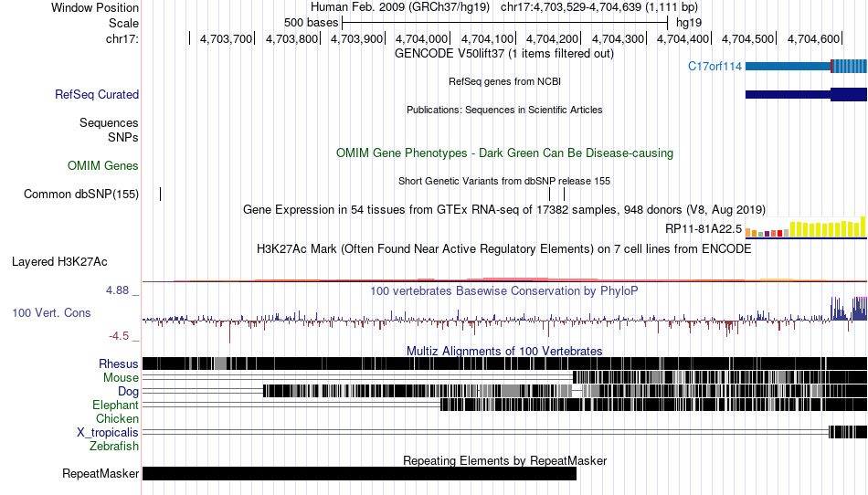The width and height of the screenshot is (868, 495).
Task: Select the Chicken alignment row label
Action: point(117,418)
